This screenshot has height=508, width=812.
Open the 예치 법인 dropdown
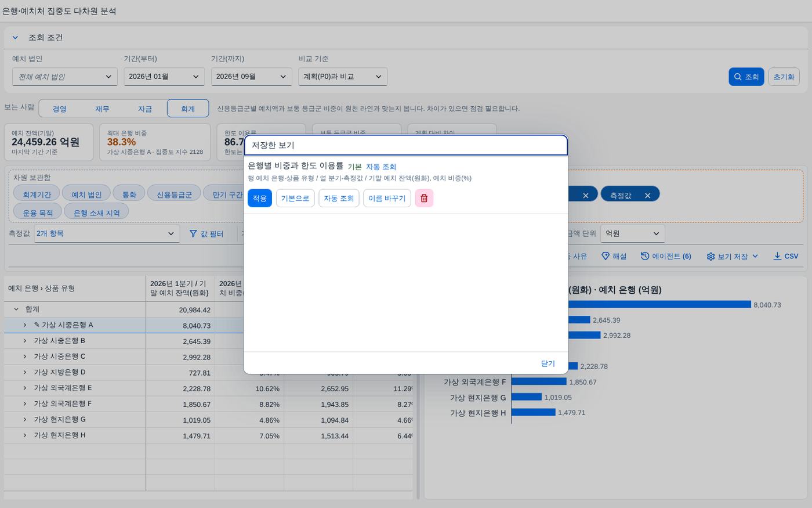coord(64,77)
